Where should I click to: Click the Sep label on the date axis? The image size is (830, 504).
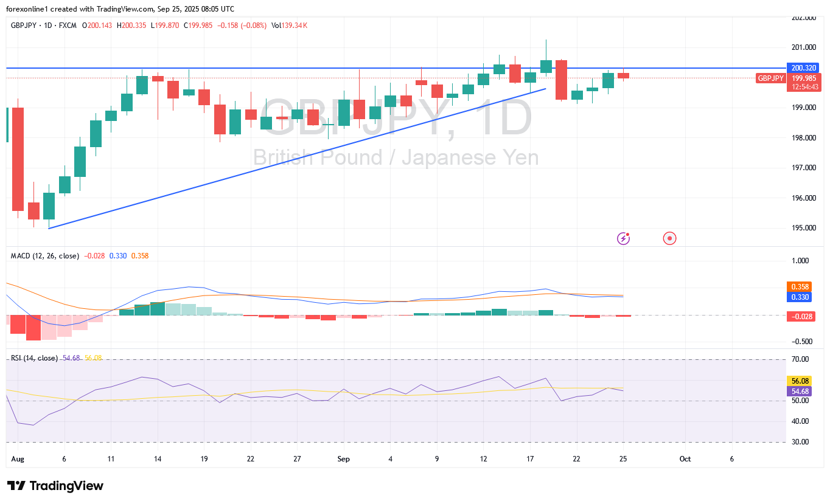click(343, 459)
